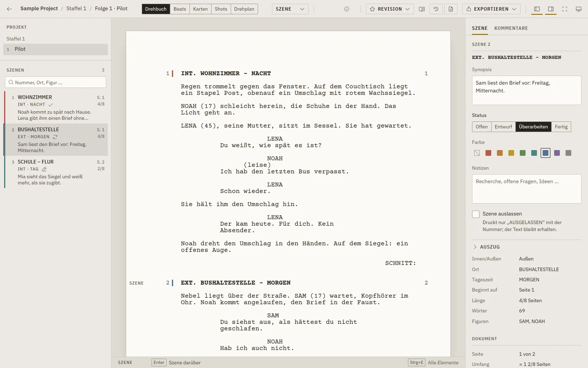
Task: Open the KOMMENTARE tab in inspector
Action: pos(511,28)
